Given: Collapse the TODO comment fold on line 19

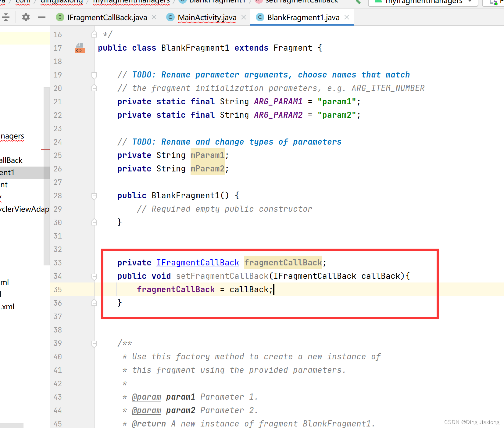Looking at the screenshot, I should (x=94, y=75).
